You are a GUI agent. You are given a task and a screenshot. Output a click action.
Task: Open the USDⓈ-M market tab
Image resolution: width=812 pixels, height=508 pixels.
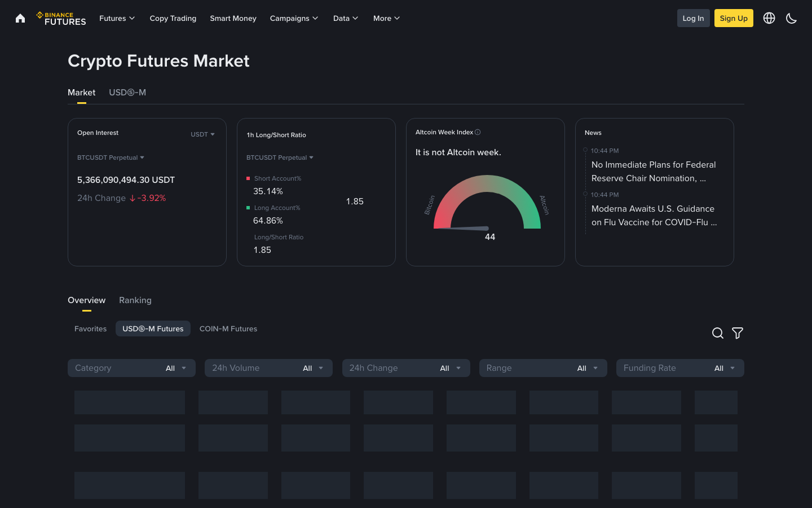coord(127,92)
